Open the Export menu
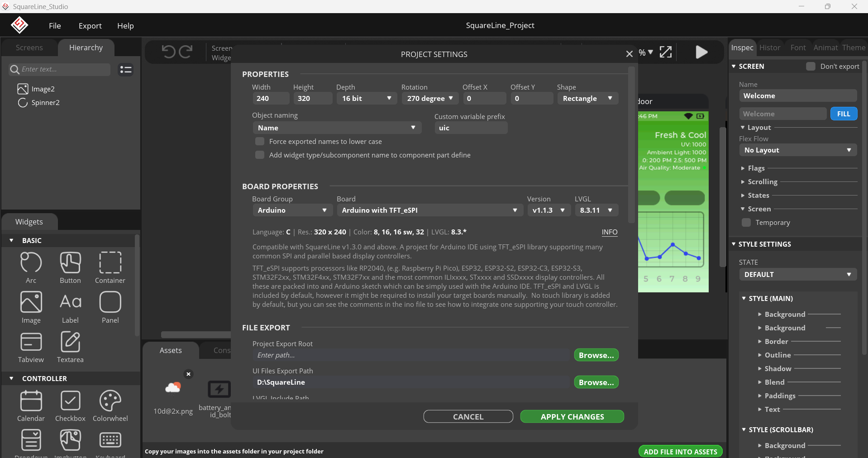 (90, 26)
